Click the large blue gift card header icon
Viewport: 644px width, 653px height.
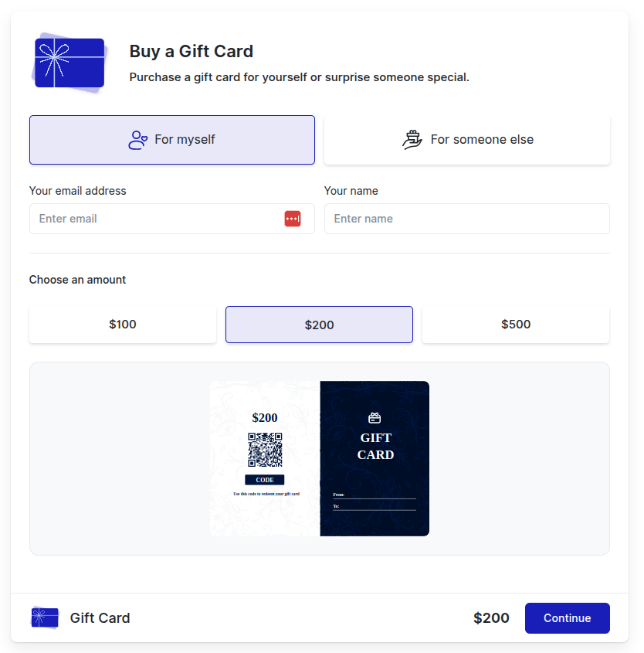(69, 63)
